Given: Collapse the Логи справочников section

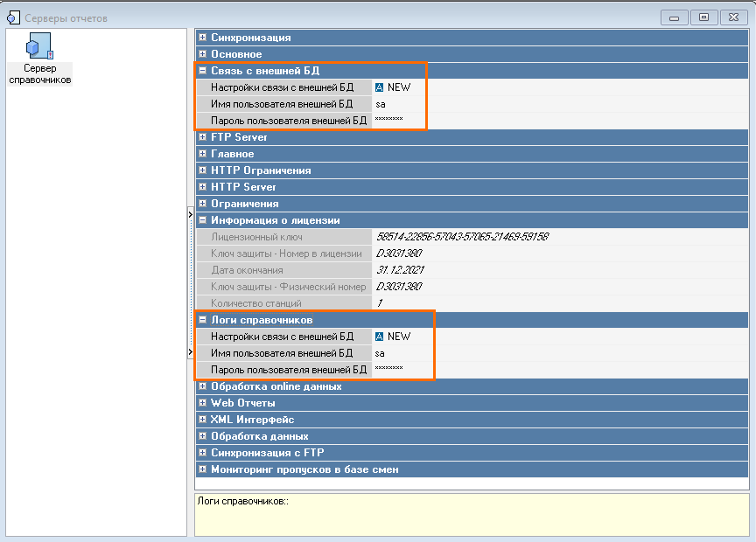Looking at the screenshot, I should click(x=203, y=320).
